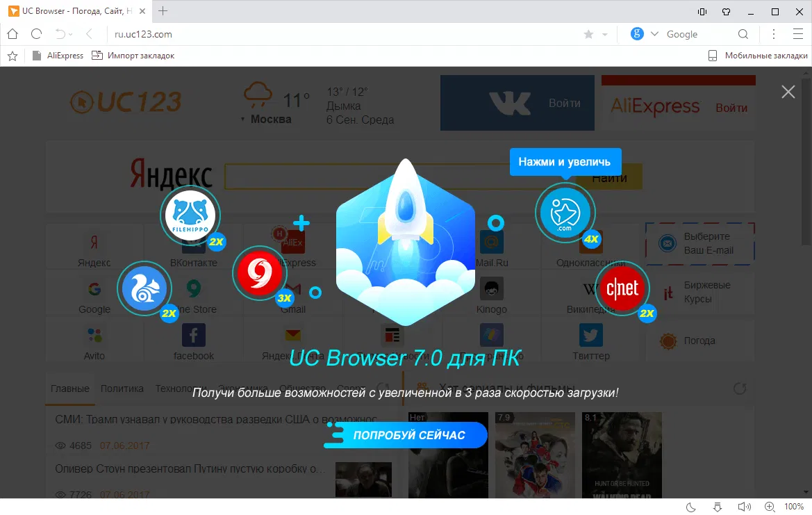
Task: Go back using the back chevron
Action: click(x=89, y=34)
